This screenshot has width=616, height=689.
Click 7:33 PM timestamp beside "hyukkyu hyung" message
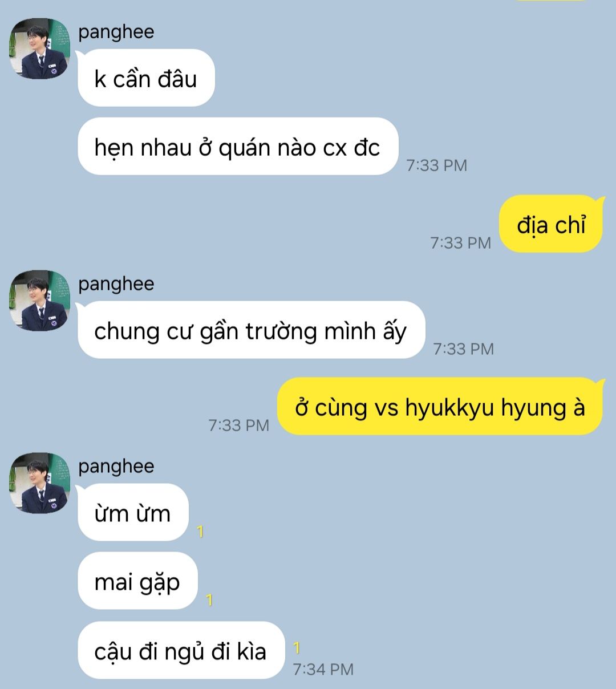pos(239,425)
